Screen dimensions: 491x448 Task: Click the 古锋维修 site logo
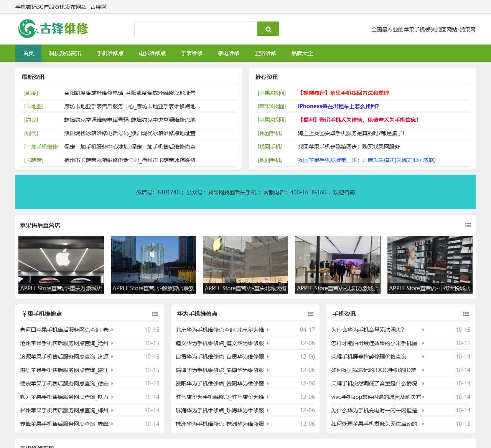(x=53, y=29)
